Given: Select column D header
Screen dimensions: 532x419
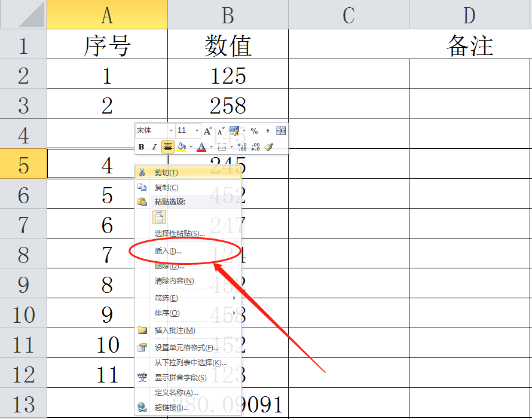Looking at the screenshot, I should pos(470,14).
